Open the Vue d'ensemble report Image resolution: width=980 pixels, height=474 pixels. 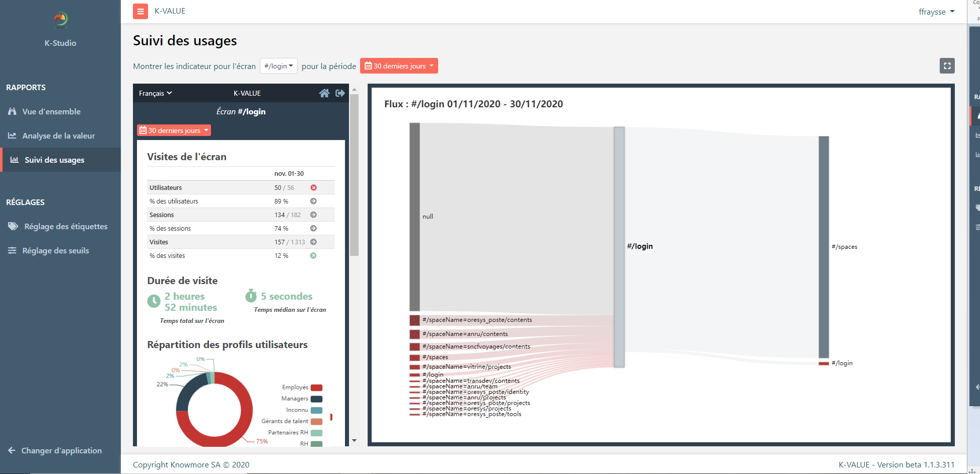51,111
